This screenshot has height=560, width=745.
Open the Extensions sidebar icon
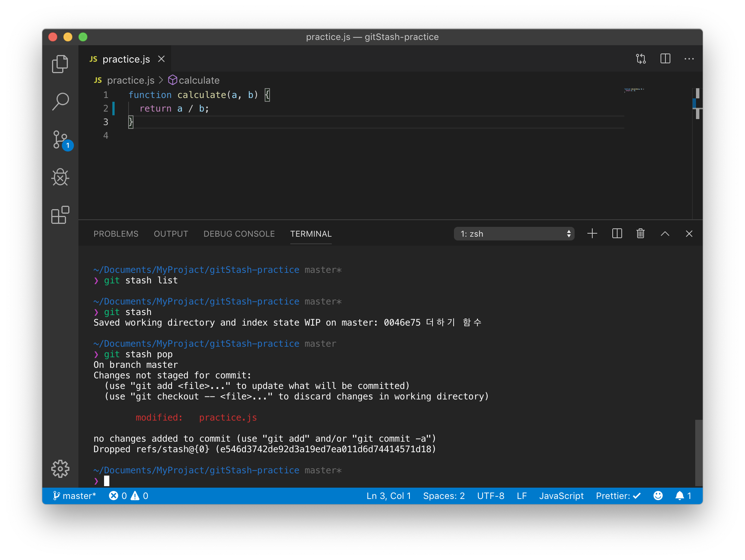pyautogui.click(x=60, y=215)
